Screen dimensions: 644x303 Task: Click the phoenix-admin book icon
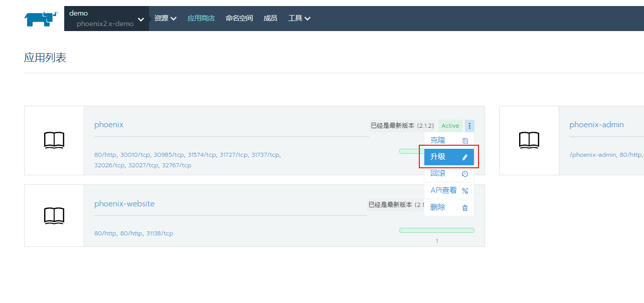[529, 141]
